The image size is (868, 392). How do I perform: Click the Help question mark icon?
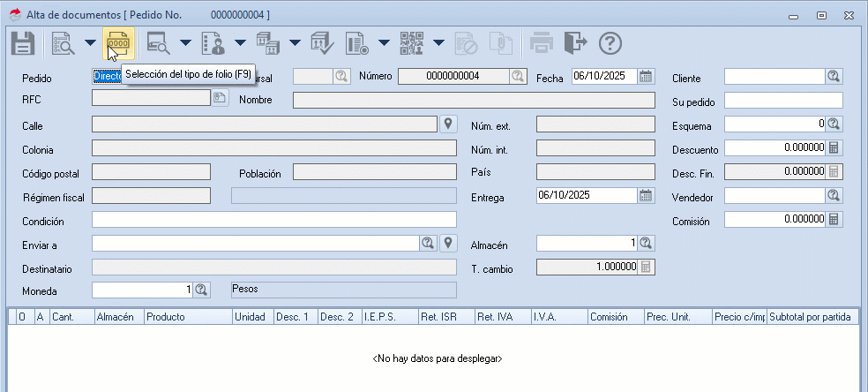click(x=610, y=42)
